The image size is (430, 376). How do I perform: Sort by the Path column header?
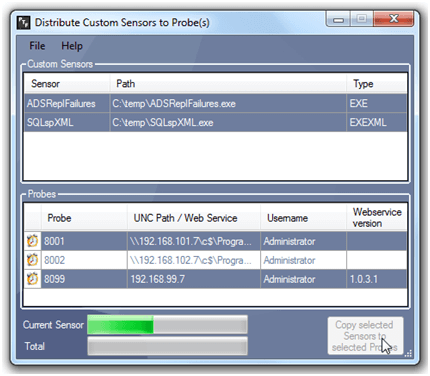pyautogui.click(x=228, y=83)
